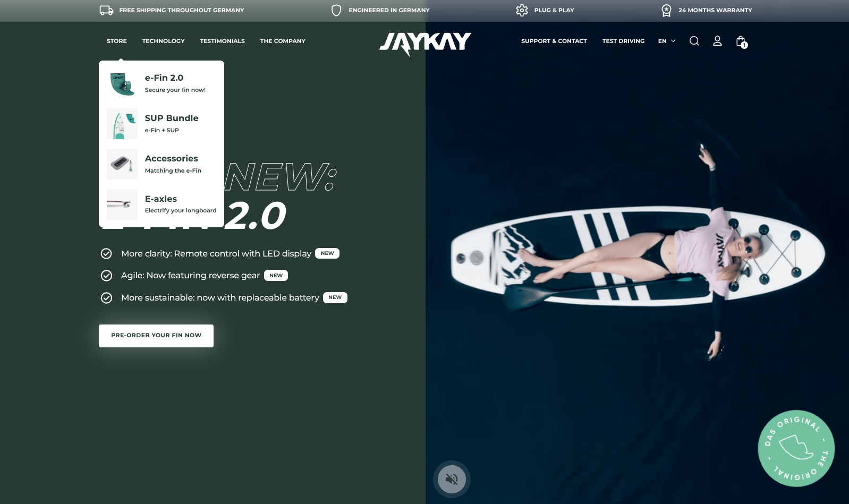Image resolution: width=849 pixels, height=504 pixels.
Task: Open the SUP Bundle dropdown entry title
Action: click(172, 118)
